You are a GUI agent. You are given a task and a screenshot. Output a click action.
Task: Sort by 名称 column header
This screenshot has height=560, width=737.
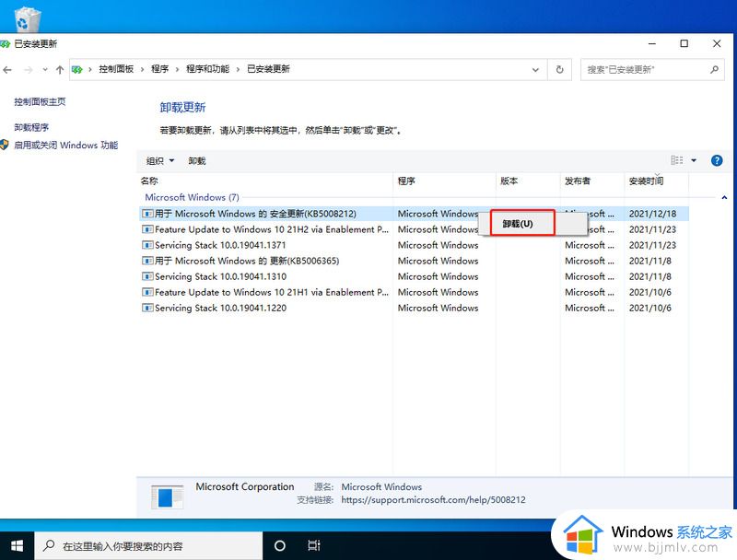point(149,181)
